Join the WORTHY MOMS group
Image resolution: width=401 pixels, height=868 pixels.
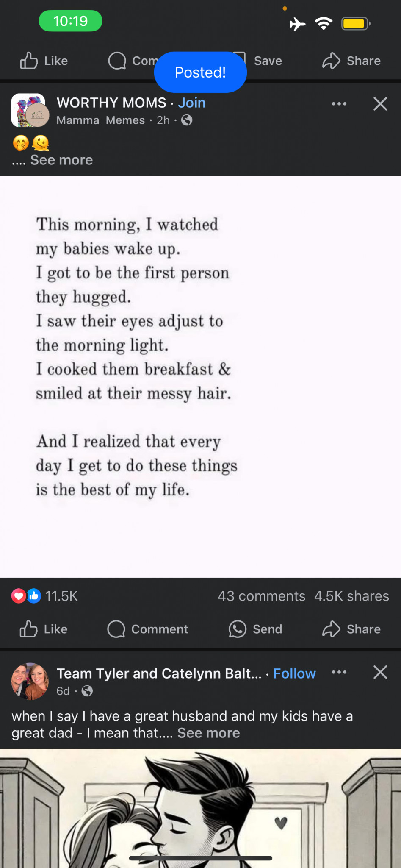click(x=192, y=103)
